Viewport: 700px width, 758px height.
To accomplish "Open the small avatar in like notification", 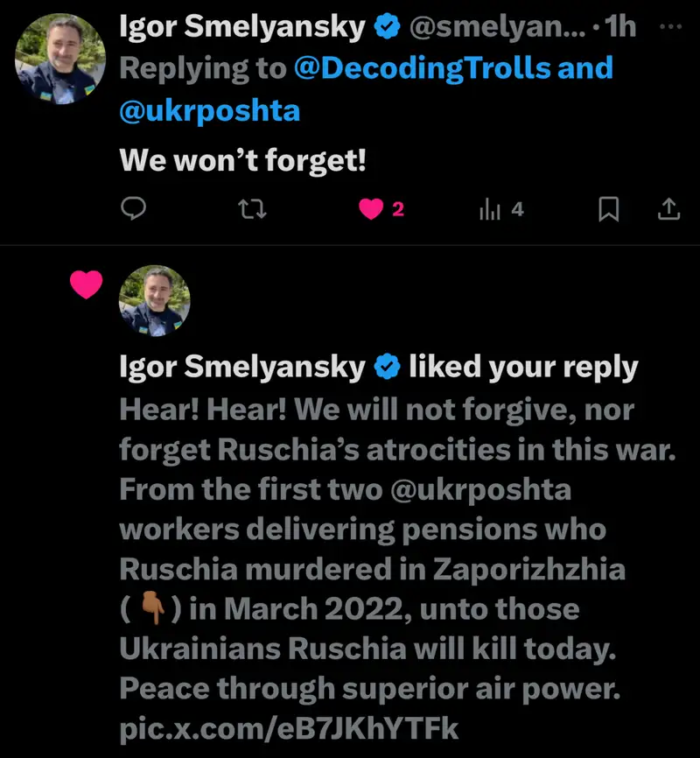I will click(x=154, y=302).
